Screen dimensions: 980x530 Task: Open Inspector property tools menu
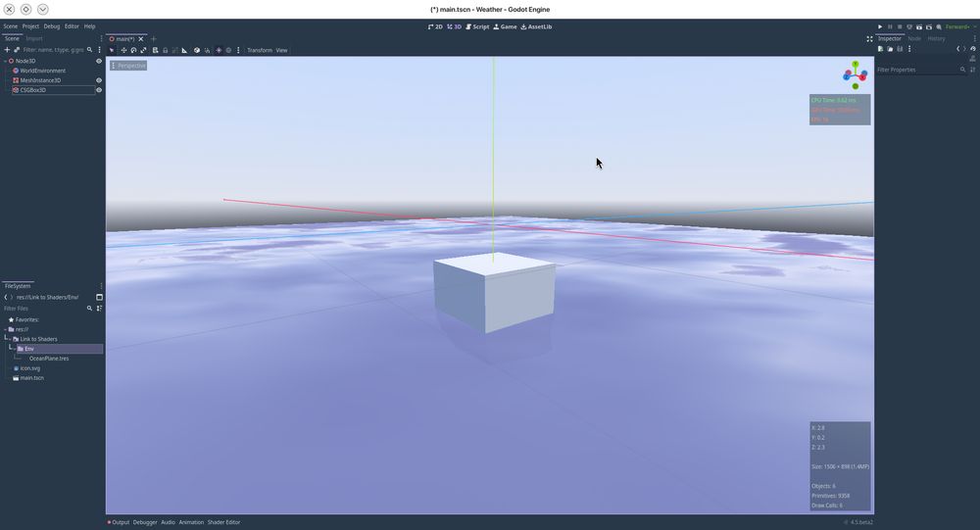click(x=972, y=70)
